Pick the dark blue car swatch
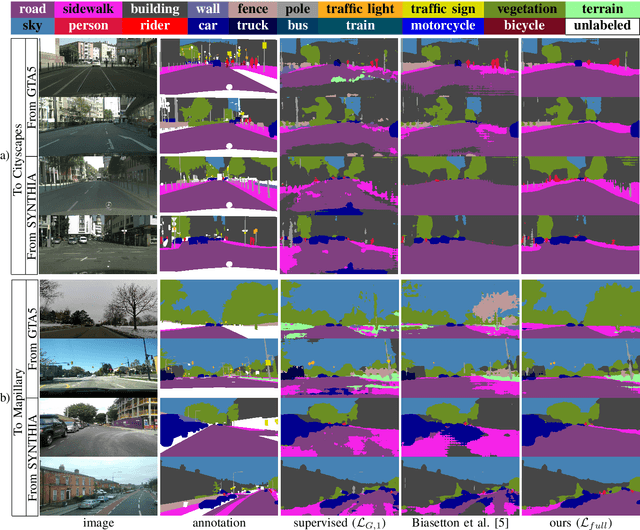The width and height of the screenshot is (640, 530). tap(208, 26)
